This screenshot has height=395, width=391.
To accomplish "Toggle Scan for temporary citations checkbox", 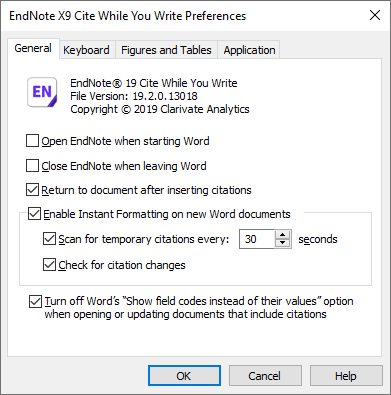I will [49, 239].
